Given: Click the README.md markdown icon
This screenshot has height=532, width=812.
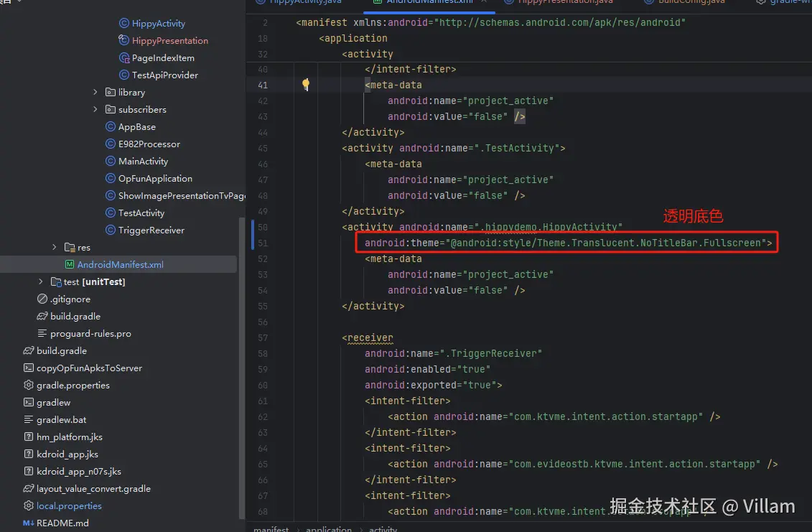Looking at the screenshot, I should (x=29, y=523).
